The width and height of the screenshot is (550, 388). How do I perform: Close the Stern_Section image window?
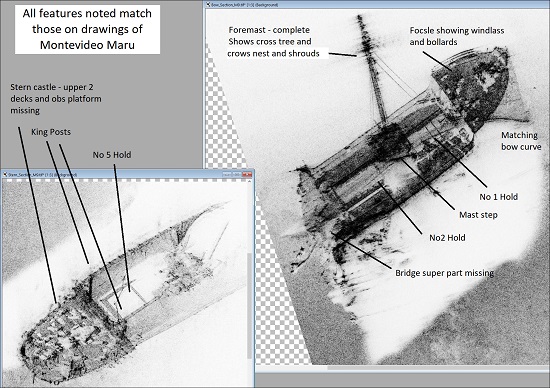tap(247, 174)
